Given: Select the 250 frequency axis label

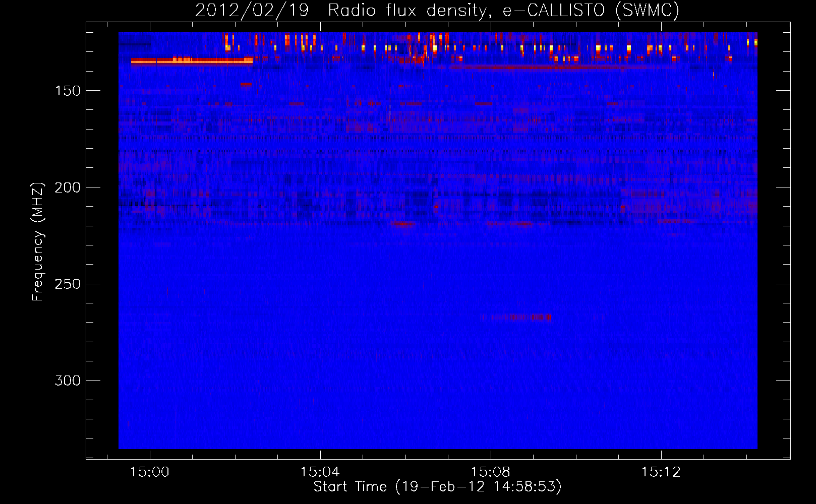Looking at the screenshot, I should pos(68,284).
